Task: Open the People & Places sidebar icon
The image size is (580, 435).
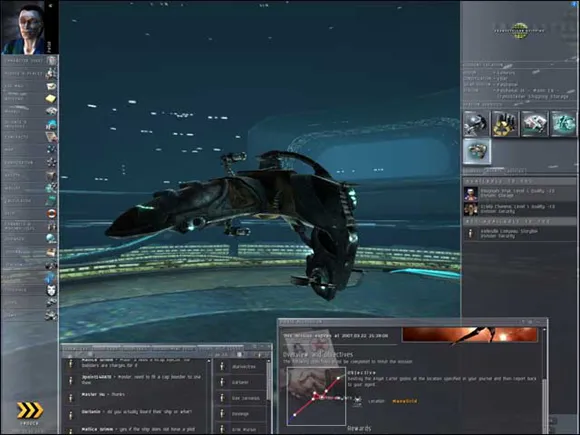Action: pos(51,73)
